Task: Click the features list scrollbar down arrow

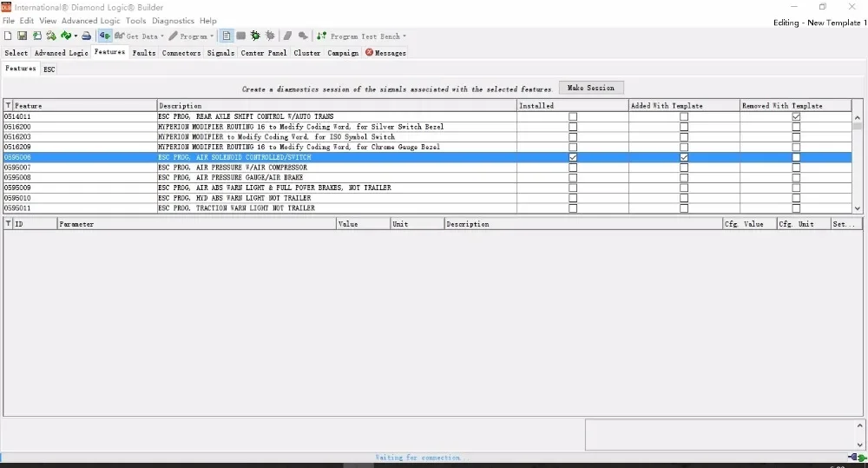Action: [x=858, y=208]
